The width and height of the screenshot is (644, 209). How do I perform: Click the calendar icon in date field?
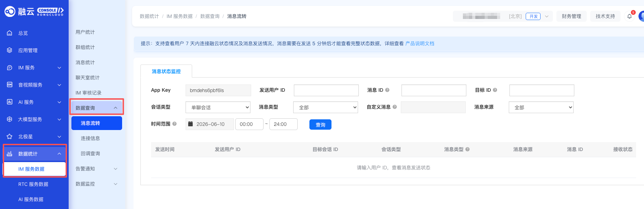pos(190,124)
